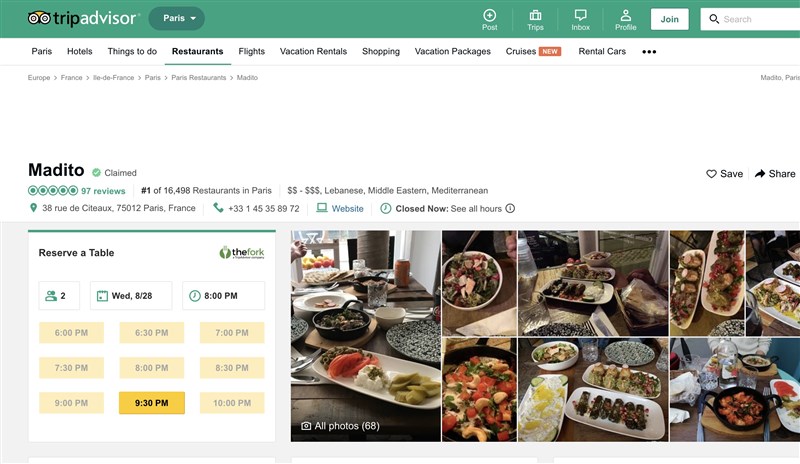Open the Website link
The height and width of the screenshot is (464, 800).
[x=347, y=208]
